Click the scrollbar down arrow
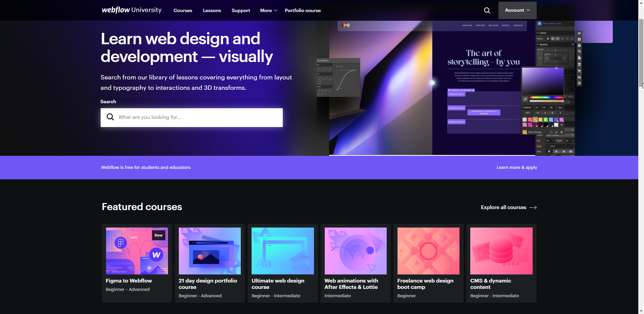This screenshot has width=644, height=314. pyautogui.click(x=641, y=311)
